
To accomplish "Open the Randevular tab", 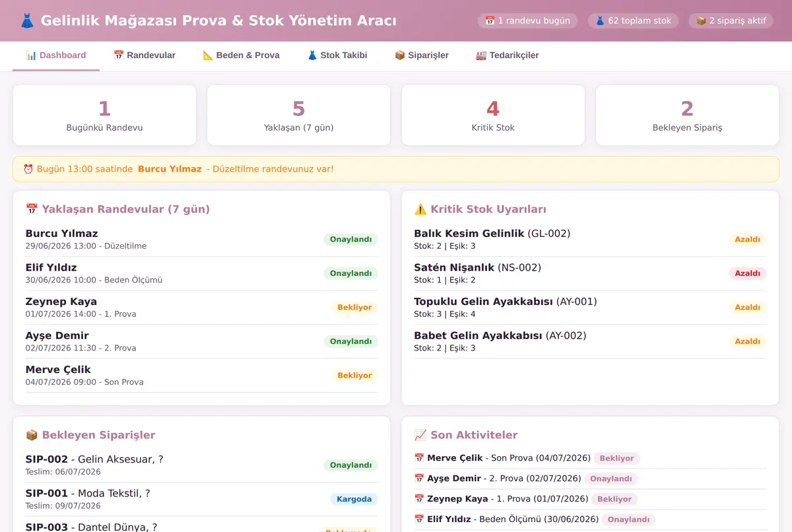I will click(145, 55).
